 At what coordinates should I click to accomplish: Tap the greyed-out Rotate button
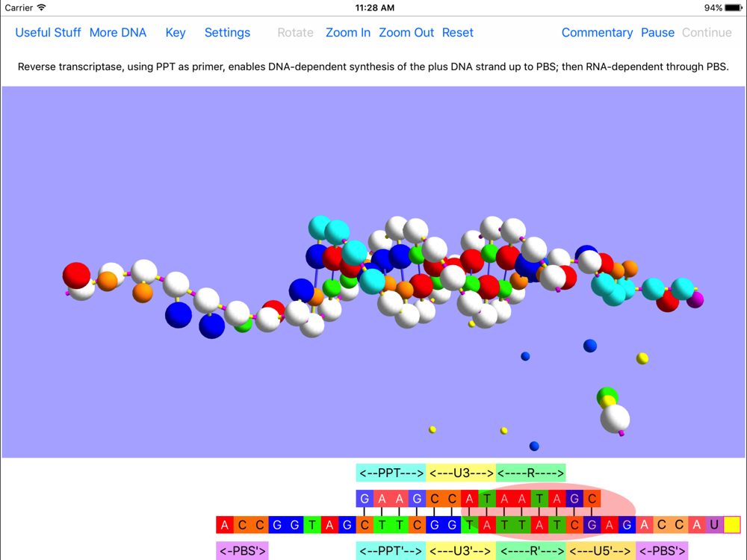(295, 32)
